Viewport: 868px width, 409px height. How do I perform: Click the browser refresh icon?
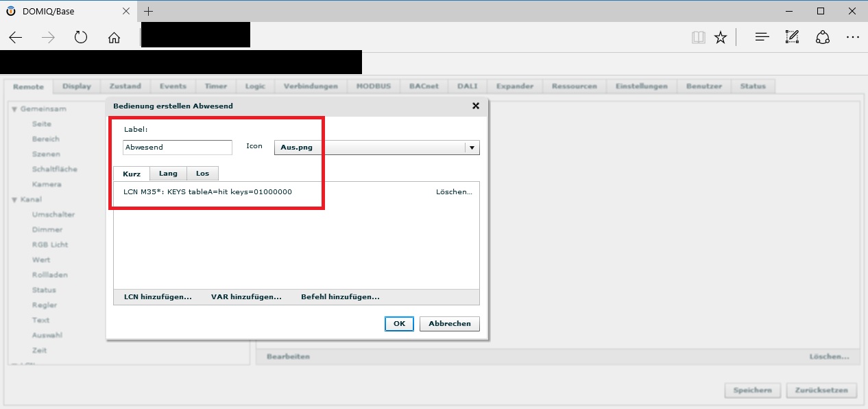(81, 38)
